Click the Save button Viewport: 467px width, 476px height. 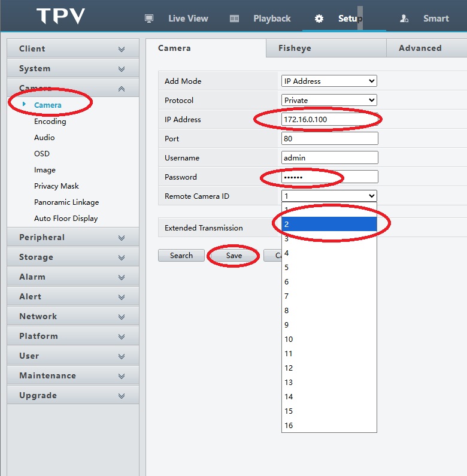click(234, 256)
